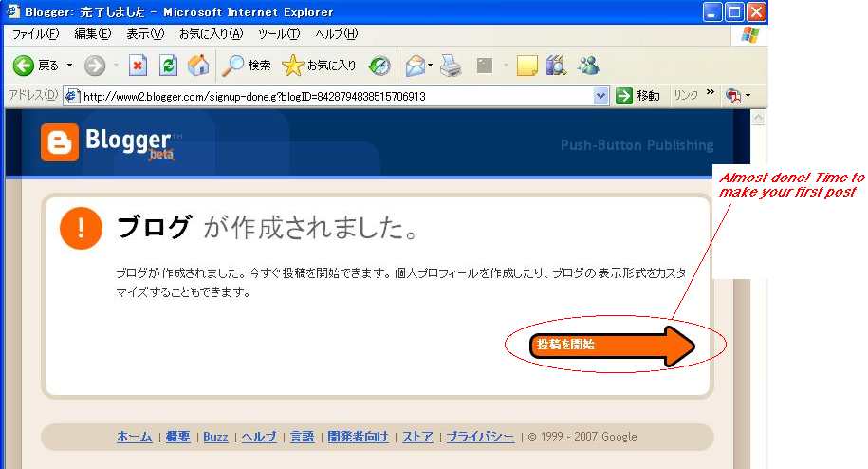Stop page loading with red X icon
Image resolution: width=868 pixels, height=469 pixels.
tap(138, 66)
